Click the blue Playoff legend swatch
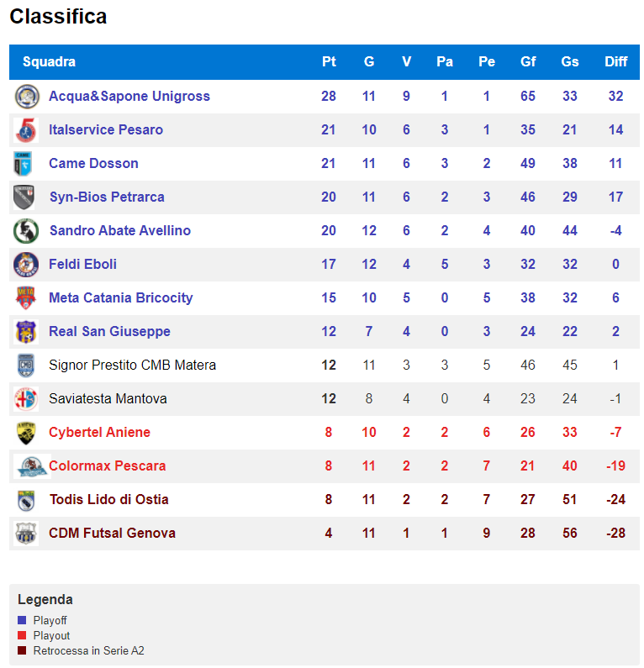644x668 pixels. (22, 620)
